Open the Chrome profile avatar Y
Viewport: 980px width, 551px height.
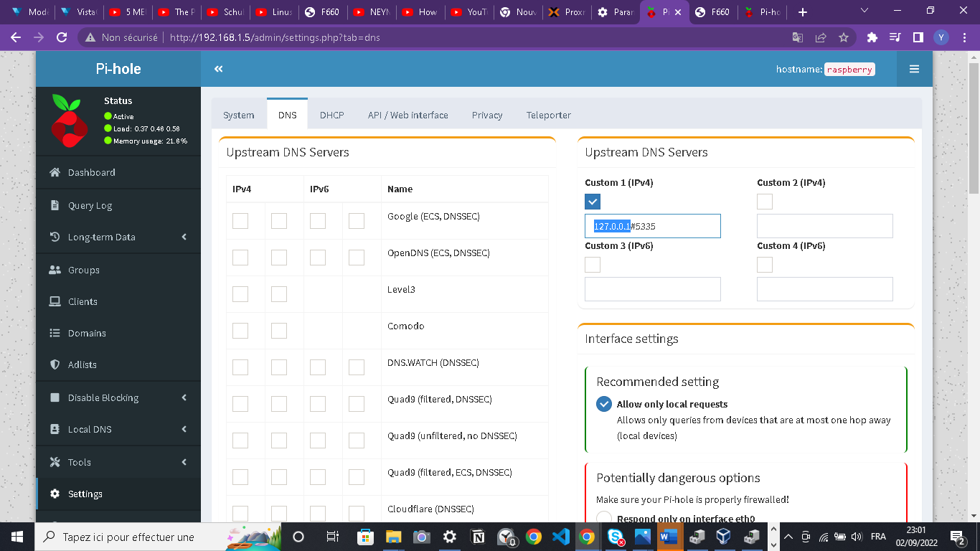coord(941,37)
